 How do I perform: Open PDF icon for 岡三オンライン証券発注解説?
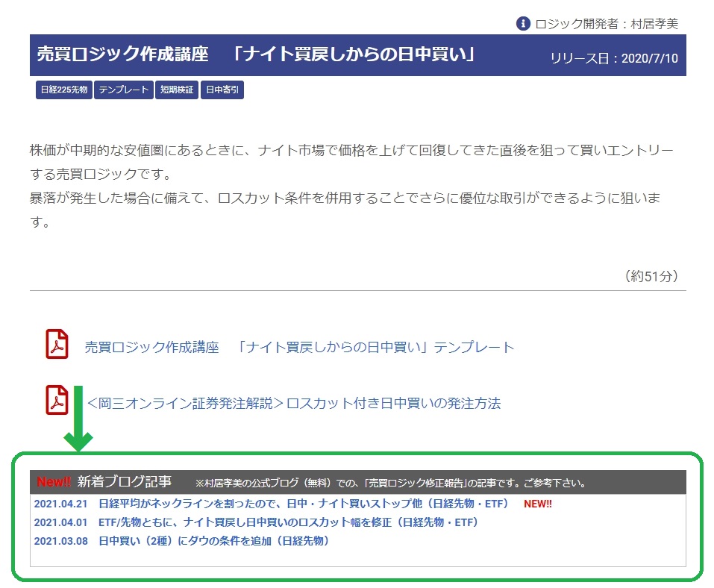(x=57, y=400)
